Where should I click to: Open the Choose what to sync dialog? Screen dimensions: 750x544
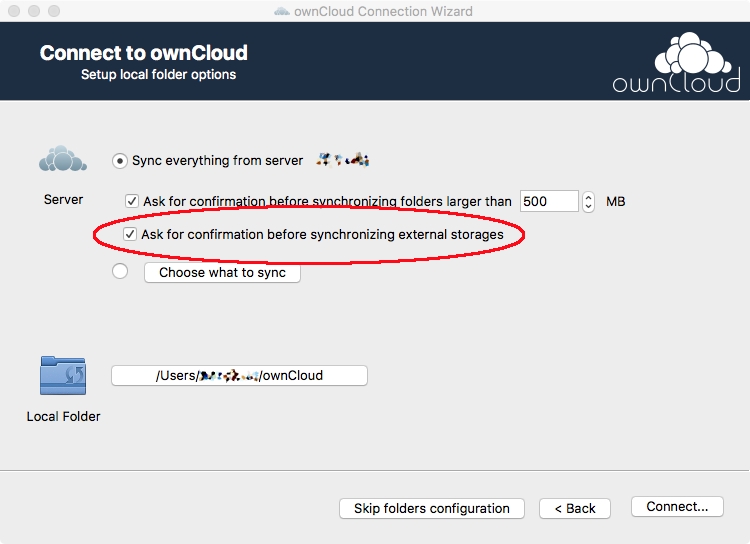pos(222,273)
